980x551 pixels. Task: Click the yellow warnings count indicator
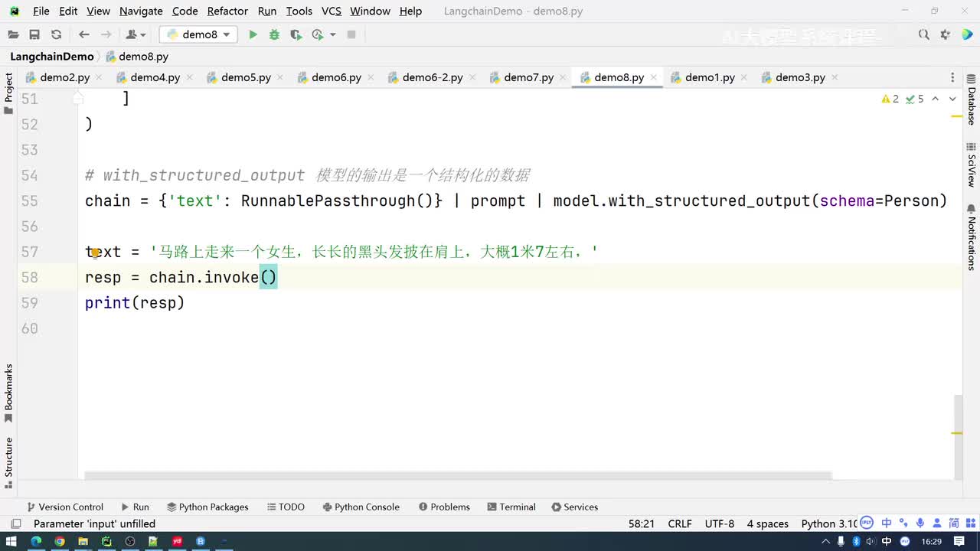(890, 99)
